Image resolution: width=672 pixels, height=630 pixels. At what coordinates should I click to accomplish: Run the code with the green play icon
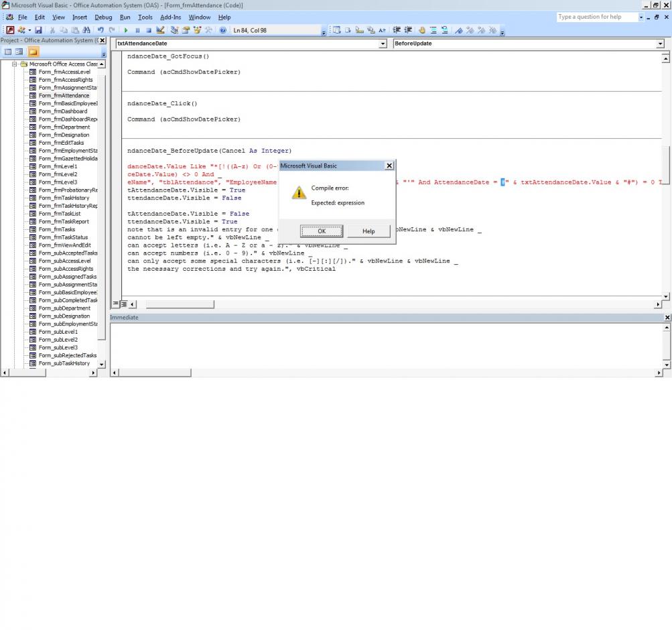(x=126, y=30)
